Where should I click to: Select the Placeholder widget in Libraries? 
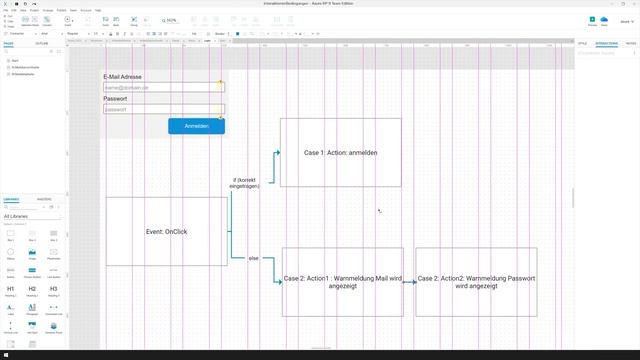[53, 253]
